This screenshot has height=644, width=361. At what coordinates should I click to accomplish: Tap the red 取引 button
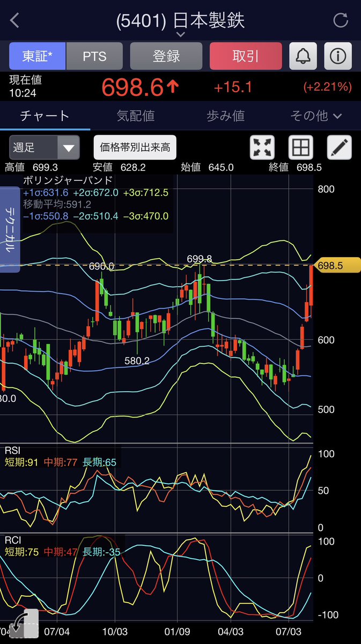(246, 56)
